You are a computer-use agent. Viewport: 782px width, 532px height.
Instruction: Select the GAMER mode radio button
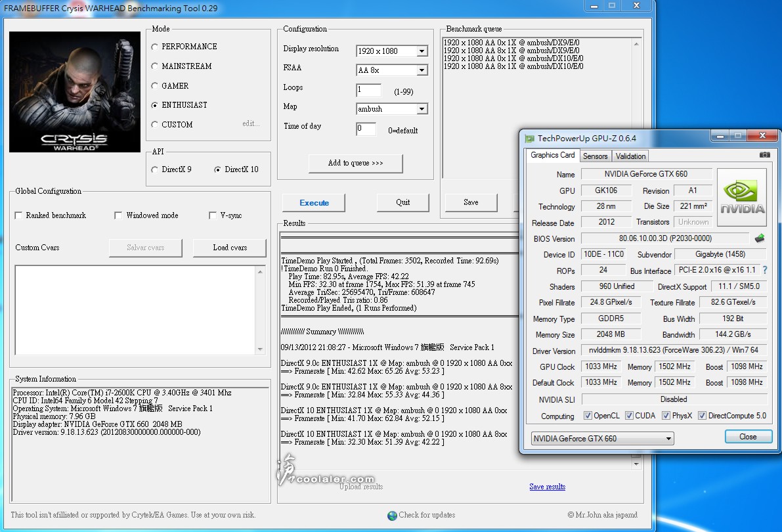tap(154, 86)
